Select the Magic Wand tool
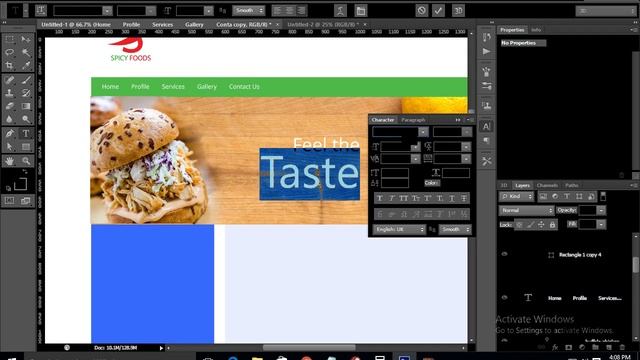640x360 pixels. tap(26, 52)
